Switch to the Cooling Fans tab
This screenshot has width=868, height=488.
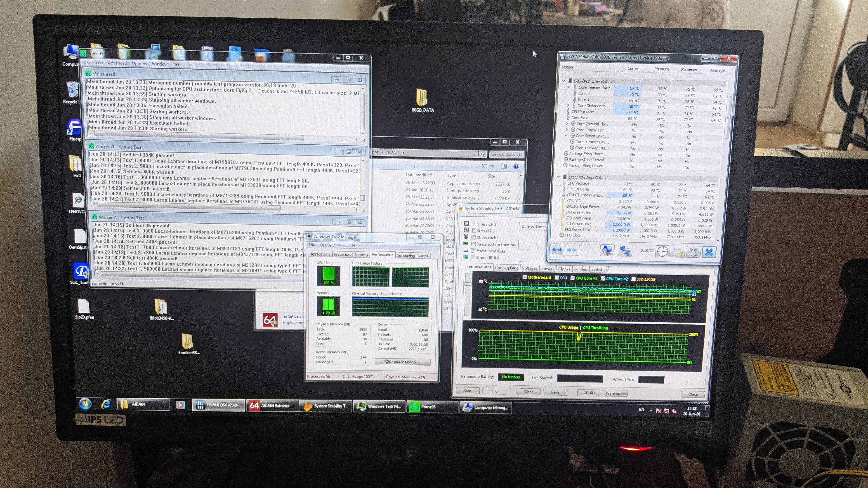point(506,268)
